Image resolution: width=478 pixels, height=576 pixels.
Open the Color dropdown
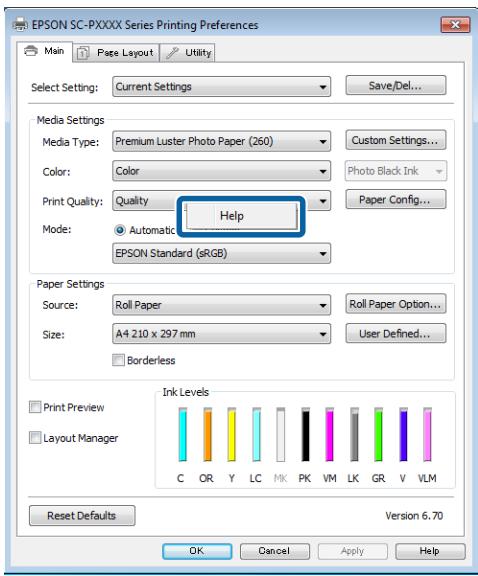pos(222,171)
